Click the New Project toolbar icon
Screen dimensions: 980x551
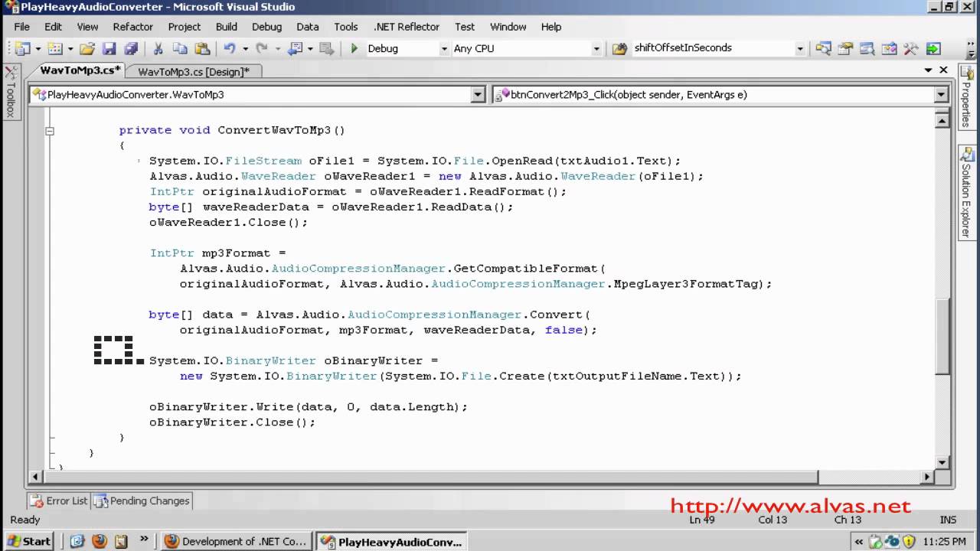tap(21, 48)
